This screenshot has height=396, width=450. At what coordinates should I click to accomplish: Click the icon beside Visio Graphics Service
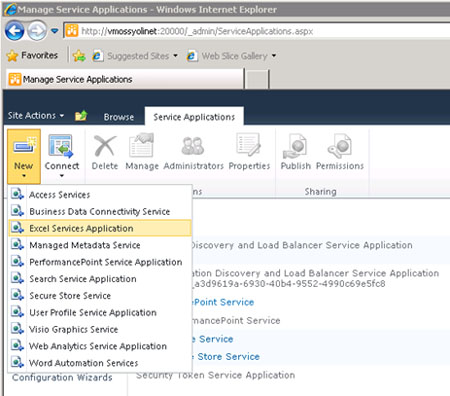point(17,329)
